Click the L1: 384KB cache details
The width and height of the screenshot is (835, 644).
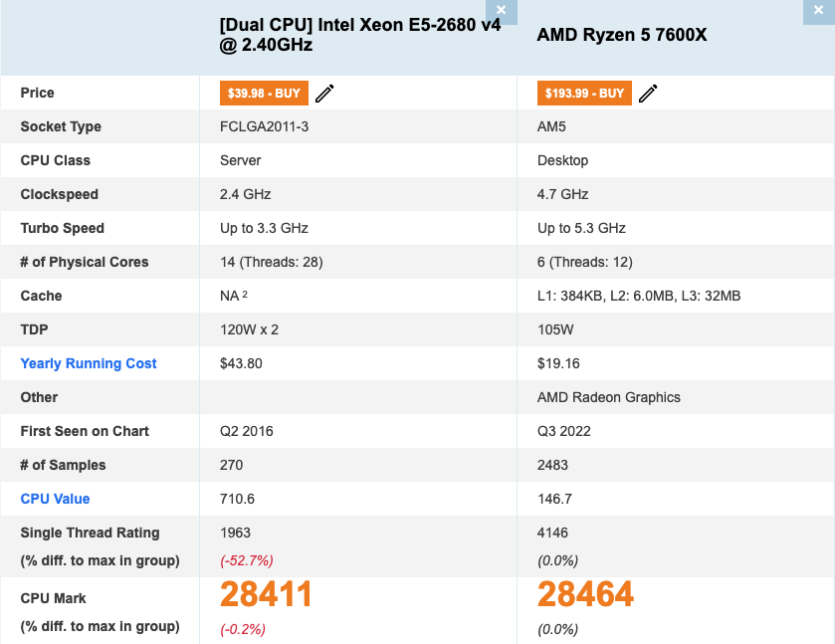pyautogui.click(x=639, y=296)
